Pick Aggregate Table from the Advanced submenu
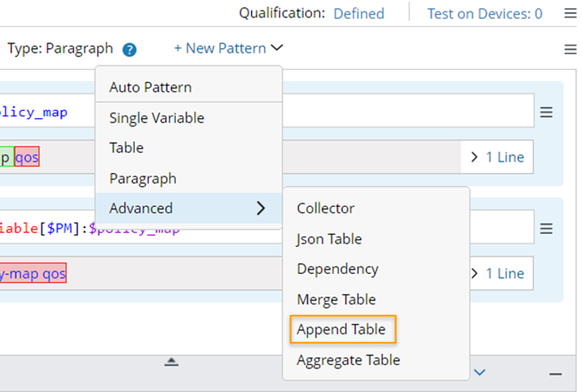The width and height of the screenshot is (582, 392). (348, 360)
